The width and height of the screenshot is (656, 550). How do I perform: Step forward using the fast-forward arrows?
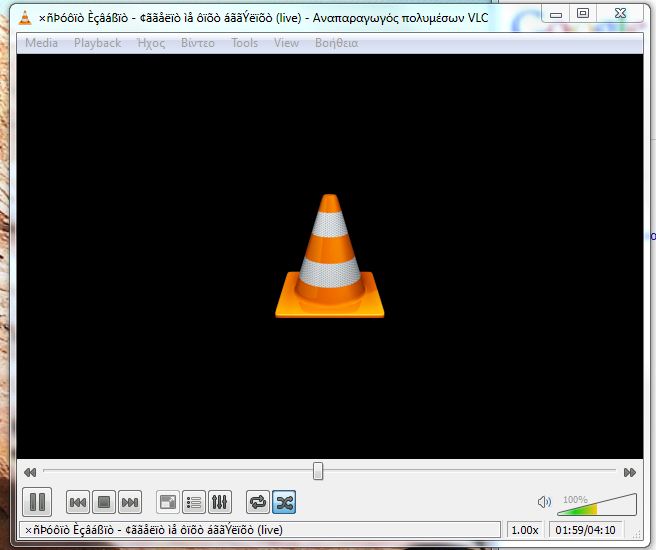click(x=630, y=473)
